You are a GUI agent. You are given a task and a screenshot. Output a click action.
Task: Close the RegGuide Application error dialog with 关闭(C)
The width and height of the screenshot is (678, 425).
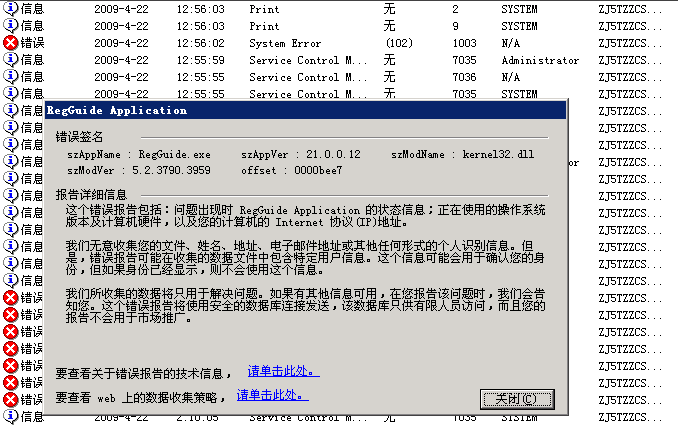tap(517, 399)
